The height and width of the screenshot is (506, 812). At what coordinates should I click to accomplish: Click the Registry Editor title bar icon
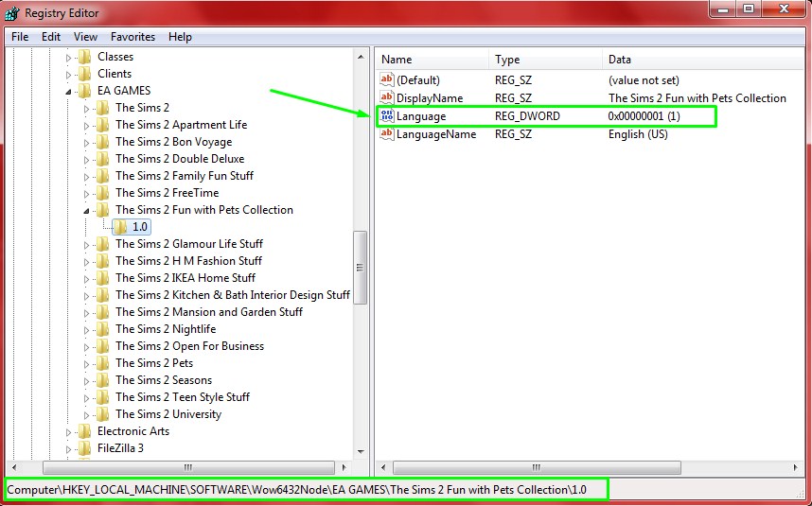point(12,13)
